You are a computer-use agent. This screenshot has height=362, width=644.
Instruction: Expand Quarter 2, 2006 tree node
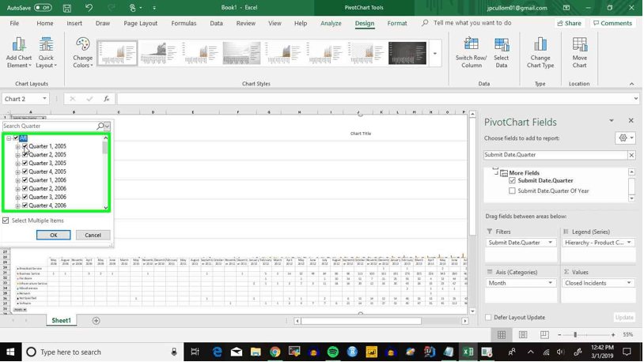click(x=17, y=189)
